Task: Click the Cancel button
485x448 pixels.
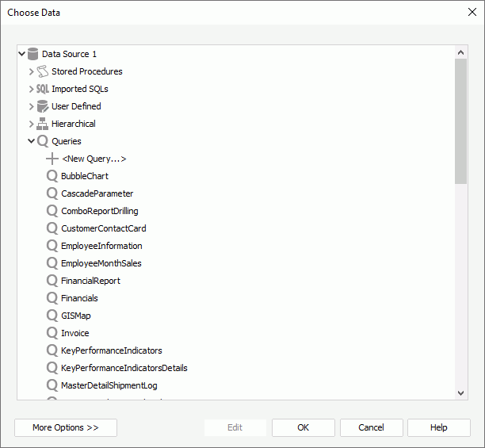Action: click(371, 427)
